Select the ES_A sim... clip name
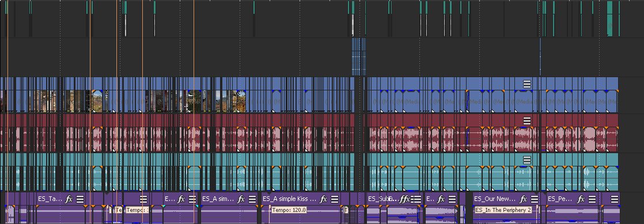The image size is (644, 224). [x=218, y=199]
